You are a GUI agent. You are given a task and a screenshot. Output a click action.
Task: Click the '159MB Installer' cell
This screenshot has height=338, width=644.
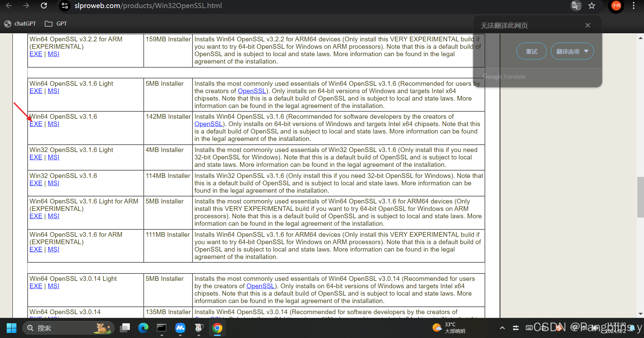pyautogui.click(x=168, y=50)
